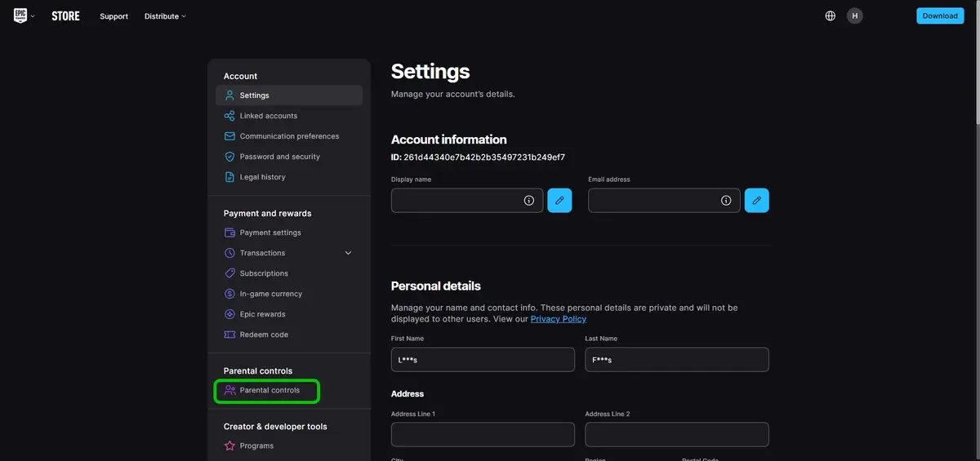Open the H profile avatar
Viewport: 980px width, 461px height.
(854, 16)
